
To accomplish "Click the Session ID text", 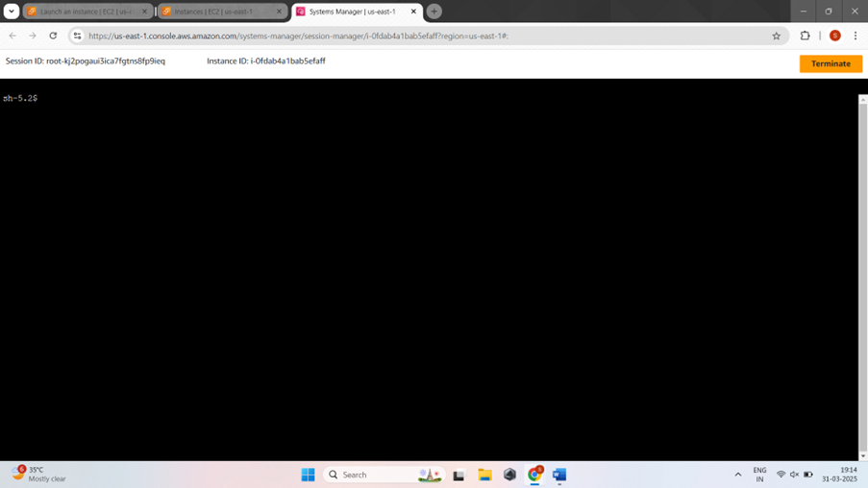I will pos(86,61).
